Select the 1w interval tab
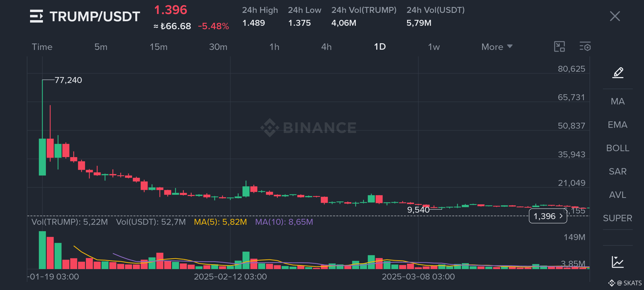The width and height of the screenshot is (644, 290). [x=434, y=47]
